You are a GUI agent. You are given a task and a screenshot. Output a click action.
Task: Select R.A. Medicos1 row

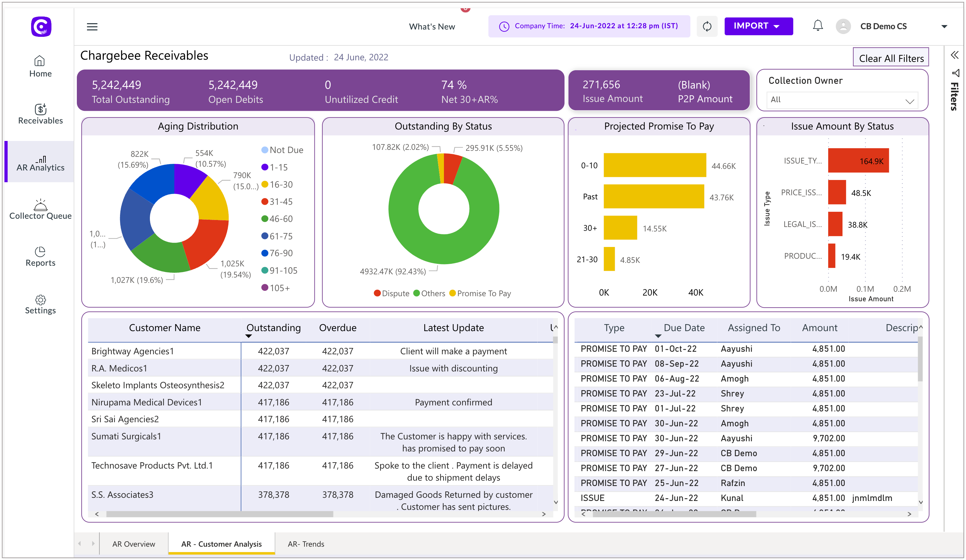pyautogui.click(x=320, y=368)
